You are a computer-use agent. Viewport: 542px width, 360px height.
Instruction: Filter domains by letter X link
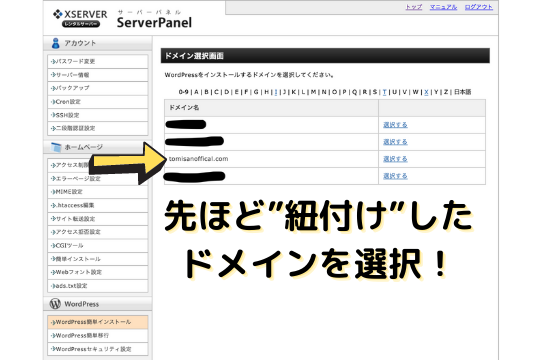point(426,92)
